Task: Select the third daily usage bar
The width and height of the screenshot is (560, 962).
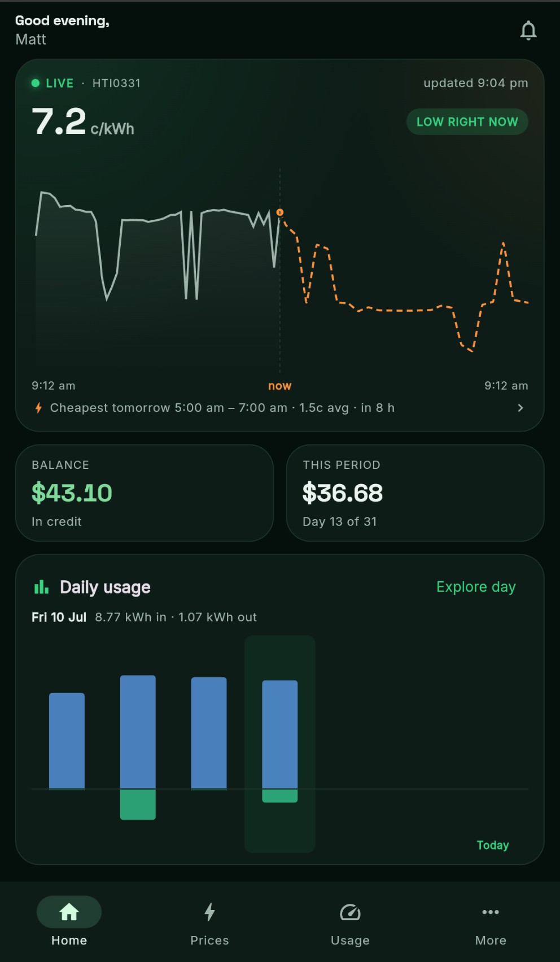Action: (x=209, y=733)
